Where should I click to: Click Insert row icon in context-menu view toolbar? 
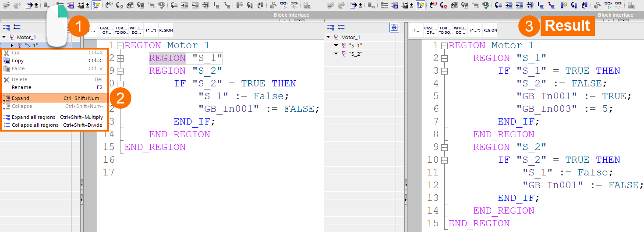coord(7,5)
